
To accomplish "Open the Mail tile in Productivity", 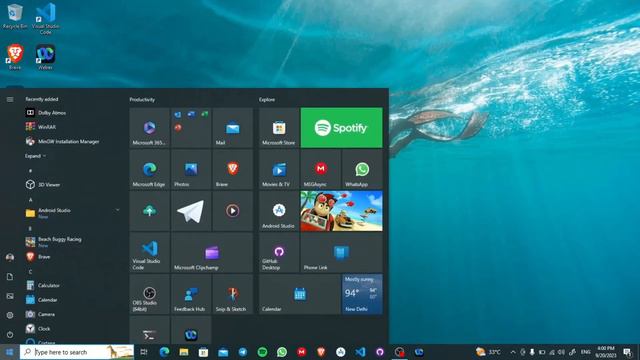I will coord(233,128).
